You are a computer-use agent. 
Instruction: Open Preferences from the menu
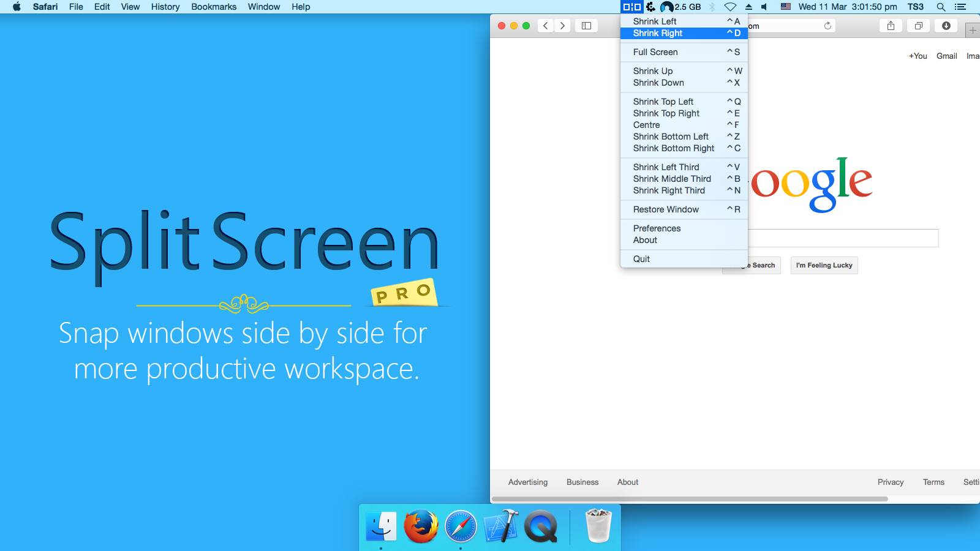(684, 228)
